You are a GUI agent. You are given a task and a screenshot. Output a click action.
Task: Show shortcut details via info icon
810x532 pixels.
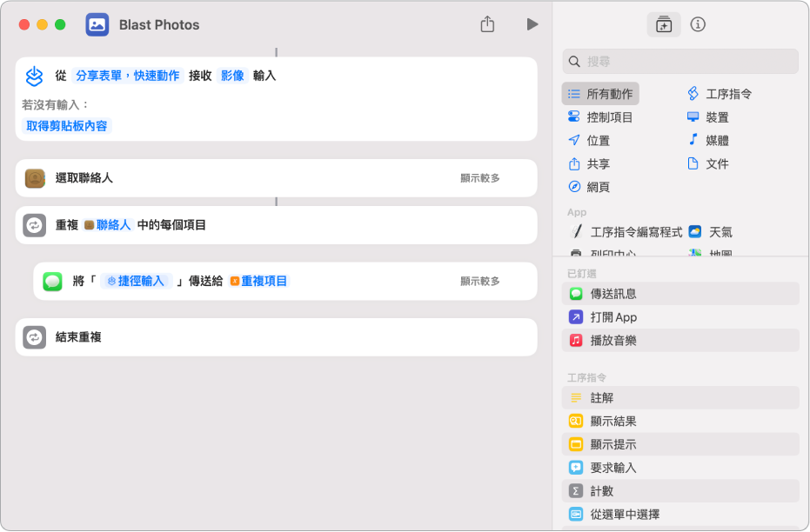(x=698, y=24)
